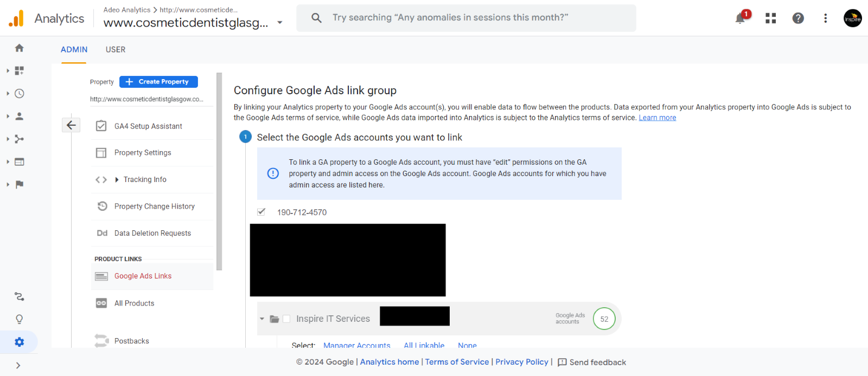Expand the left navigation with chevron
868x376 pixels.
tap(18, 366)
